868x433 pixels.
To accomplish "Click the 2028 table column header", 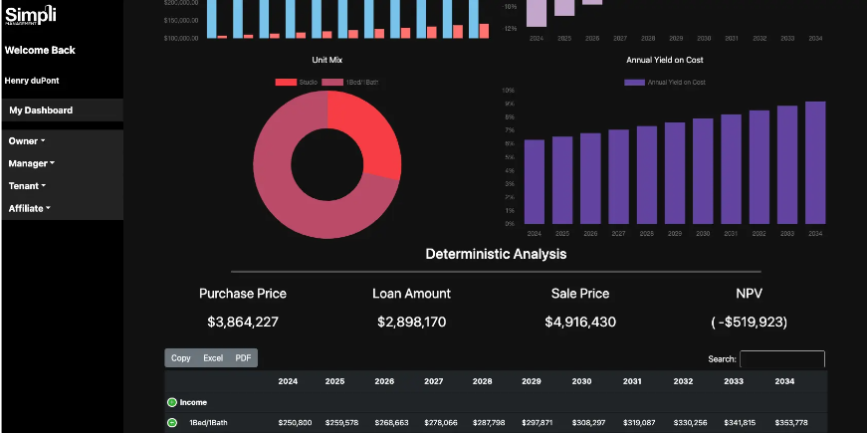I will coord(483,381).
